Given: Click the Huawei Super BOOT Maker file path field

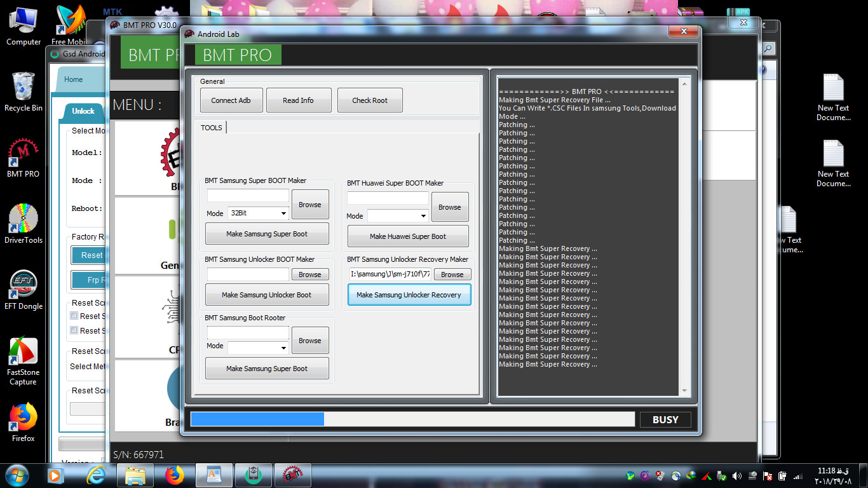Looking at the screenshot, I should pos(388,198).
